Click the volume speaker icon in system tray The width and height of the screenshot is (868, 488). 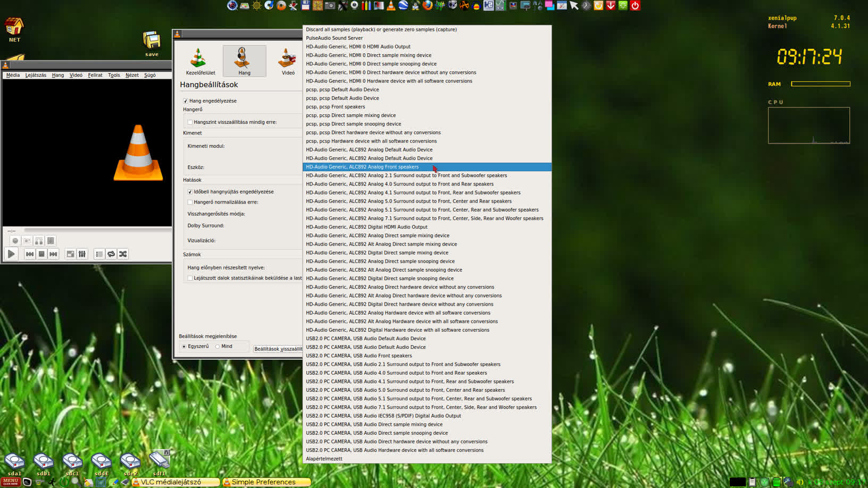(800, 482)
